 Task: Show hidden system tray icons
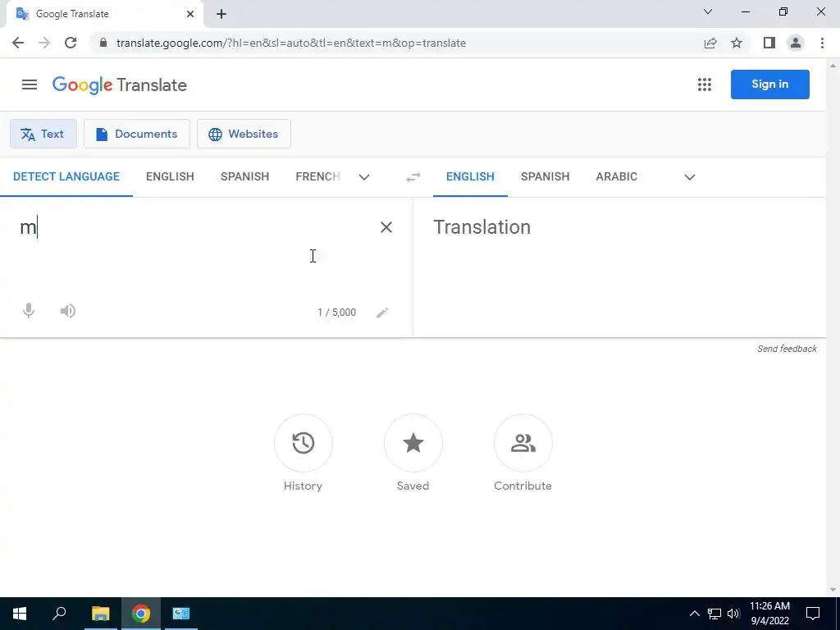click(x=694, y=614)
